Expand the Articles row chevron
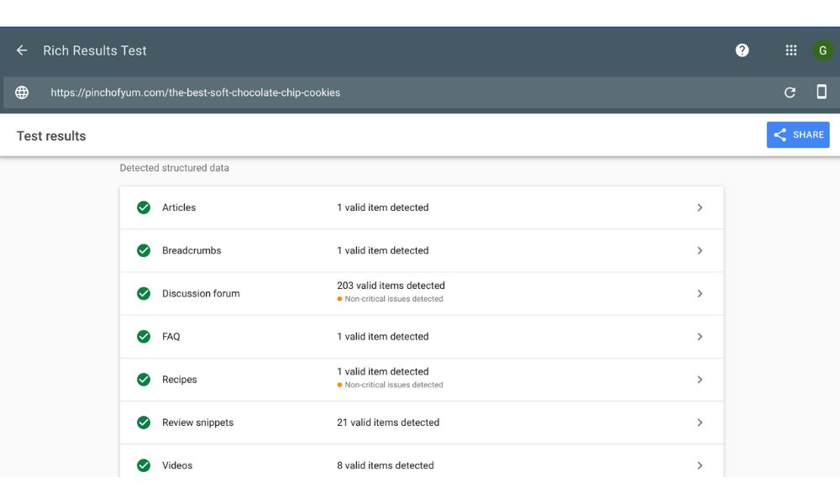Viewport: 840px width, 504px height. (700, 207)
